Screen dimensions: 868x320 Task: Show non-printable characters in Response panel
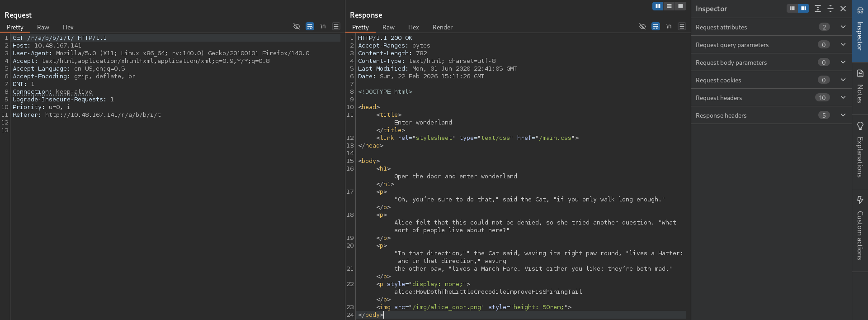[x=669, y=27]
